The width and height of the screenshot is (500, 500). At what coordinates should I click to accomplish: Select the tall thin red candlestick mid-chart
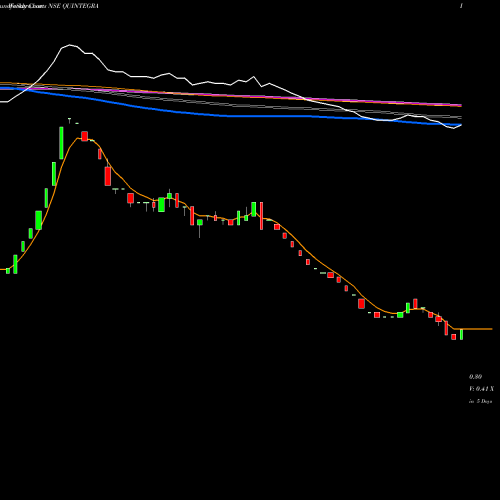pyautogui.click(x=262, y=216)
